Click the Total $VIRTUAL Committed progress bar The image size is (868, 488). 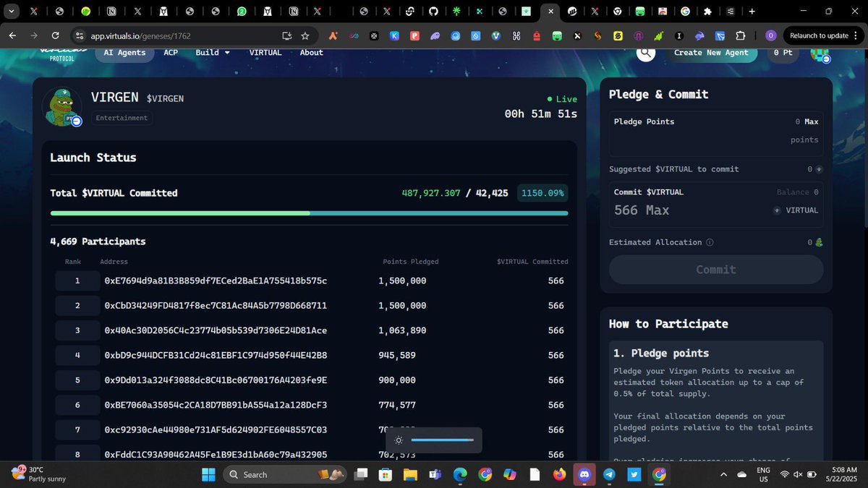tap(309, 213)
